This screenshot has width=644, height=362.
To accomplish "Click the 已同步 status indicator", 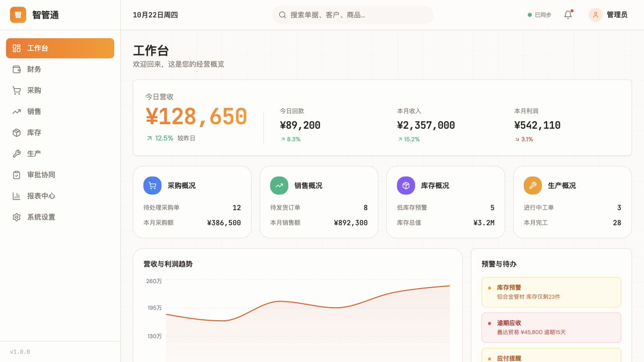I will (x=539, y=15).
